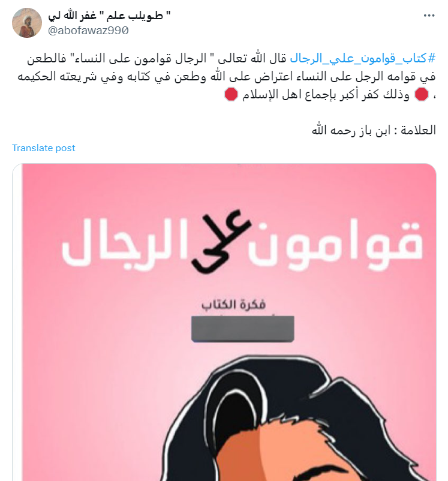Click the black على lettering on the cover

[220, 242]
